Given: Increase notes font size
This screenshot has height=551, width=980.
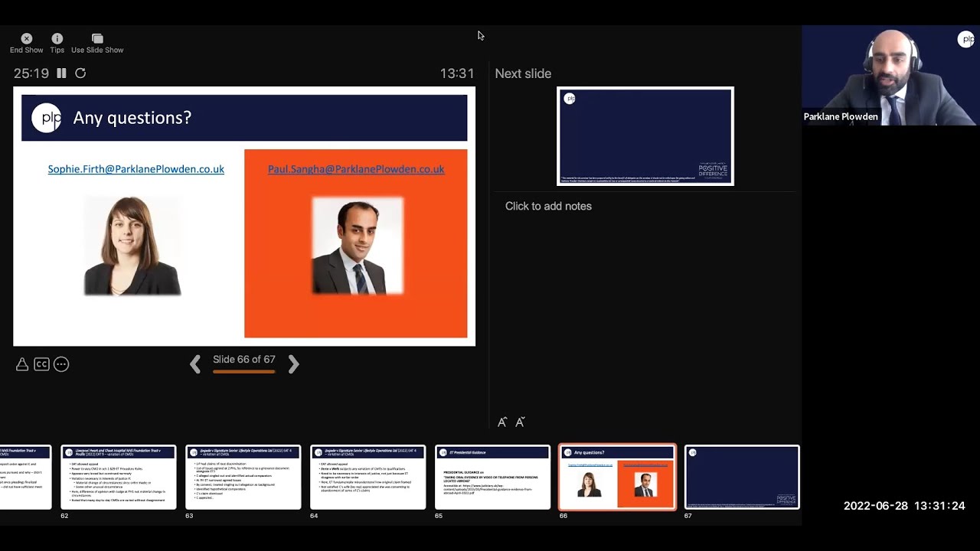Looking at the screenshot, I should pyautogui.click(x=502, y=422).
